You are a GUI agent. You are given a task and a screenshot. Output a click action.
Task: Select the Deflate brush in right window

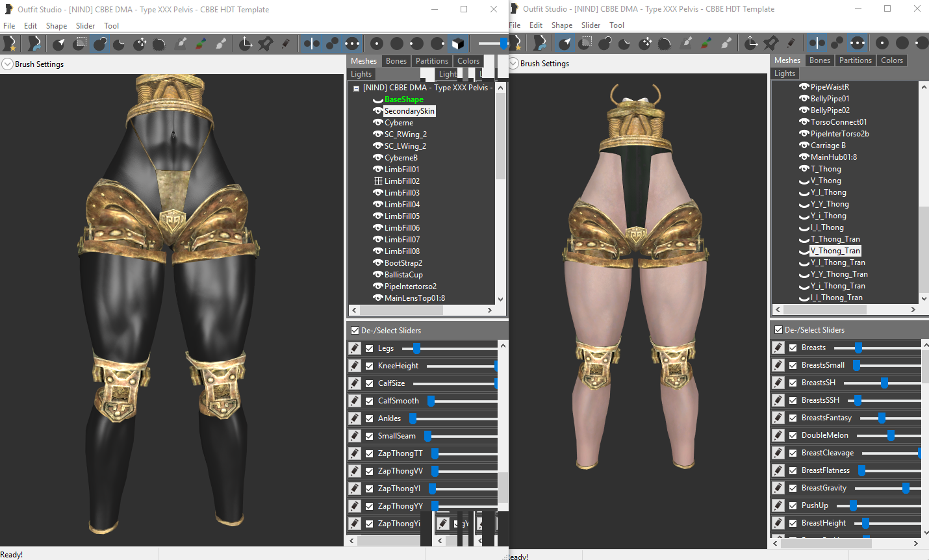tap(624, 43)
